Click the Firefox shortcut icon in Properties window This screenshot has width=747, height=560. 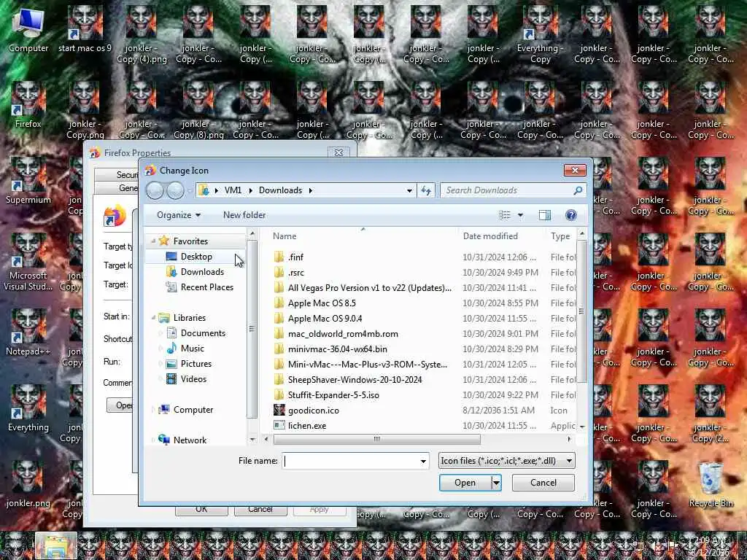coord(115,217)
